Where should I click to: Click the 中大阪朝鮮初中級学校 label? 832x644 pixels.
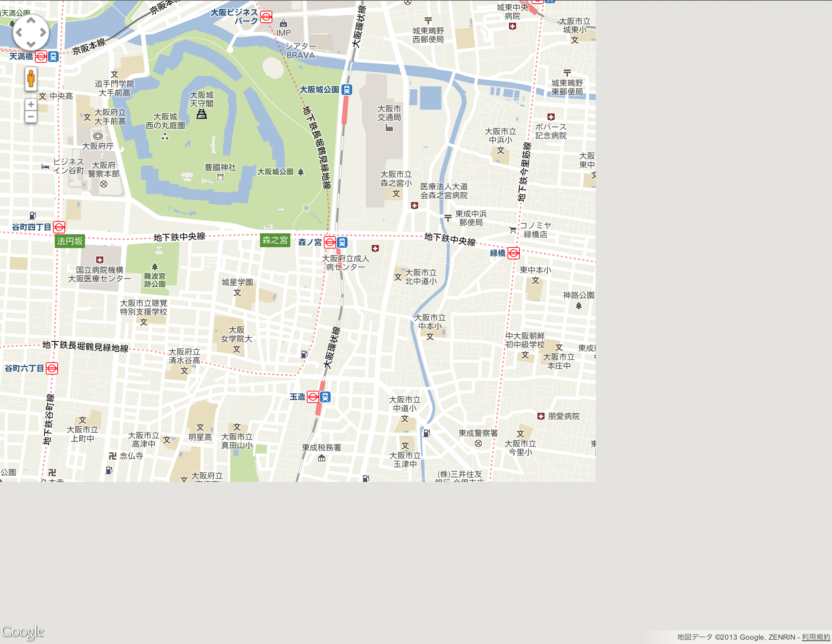525,340
